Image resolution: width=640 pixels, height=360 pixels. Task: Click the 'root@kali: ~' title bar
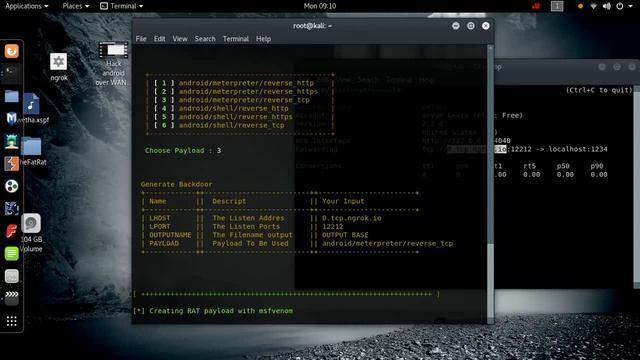312,26
